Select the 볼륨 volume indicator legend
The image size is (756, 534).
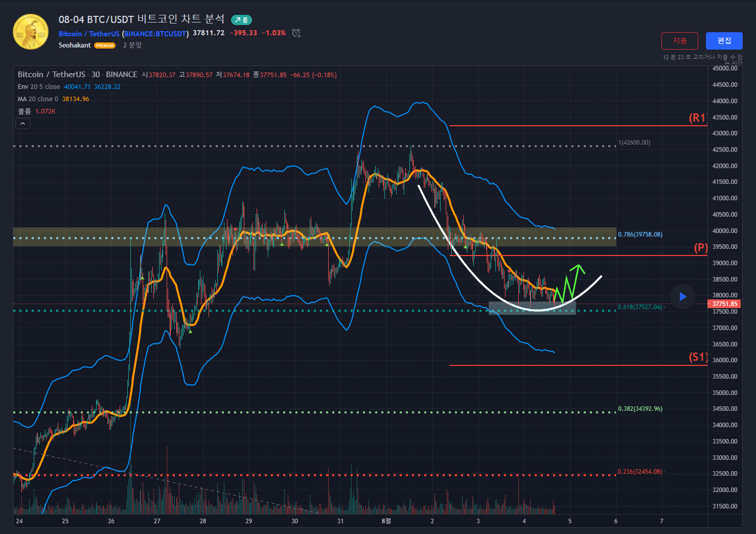(25, 111)
